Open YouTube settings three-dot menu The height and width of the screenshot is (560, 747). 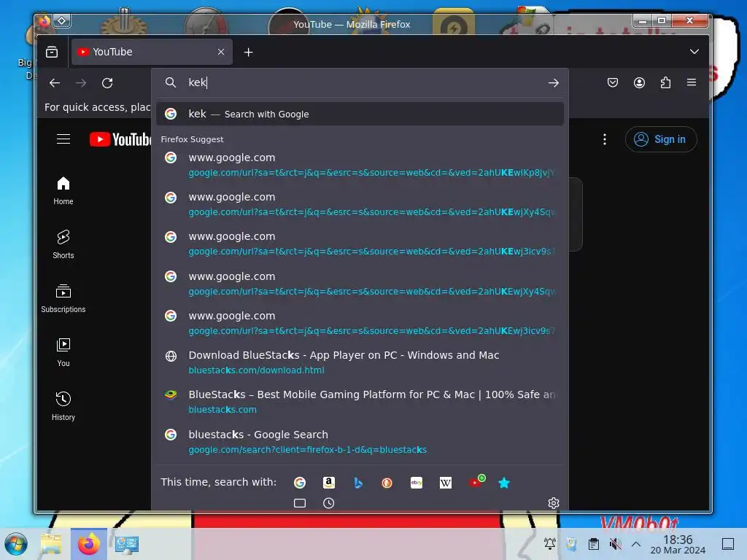click(605, 139)
